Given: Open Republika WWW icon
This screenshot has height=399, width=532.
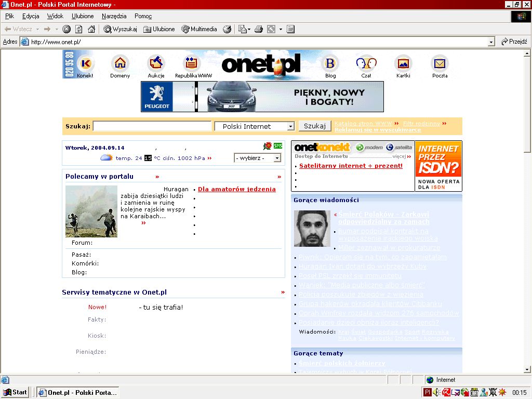Looking at the screenshot, I should (193, 64).
